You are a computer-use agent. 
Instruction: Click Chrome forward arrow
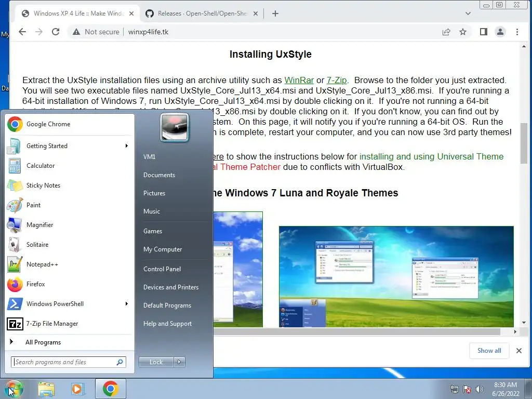coord(39,32)
